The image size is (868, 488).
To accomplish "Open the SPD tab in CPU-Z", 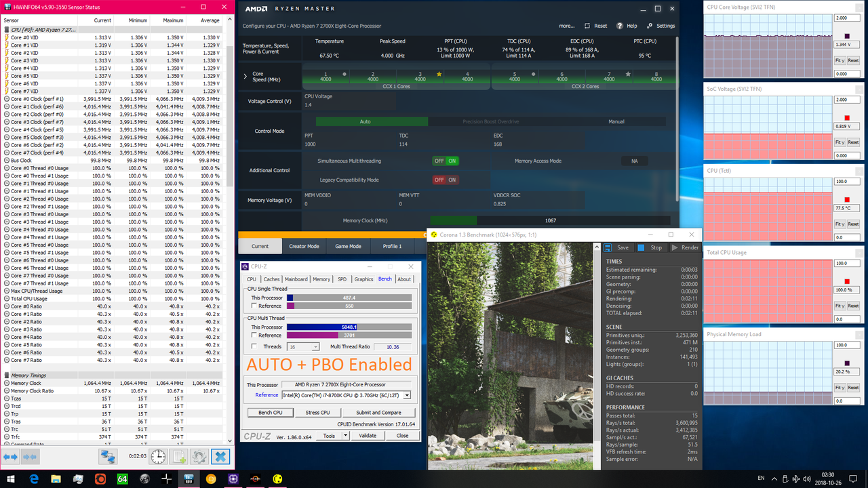I will click(344, 279).
